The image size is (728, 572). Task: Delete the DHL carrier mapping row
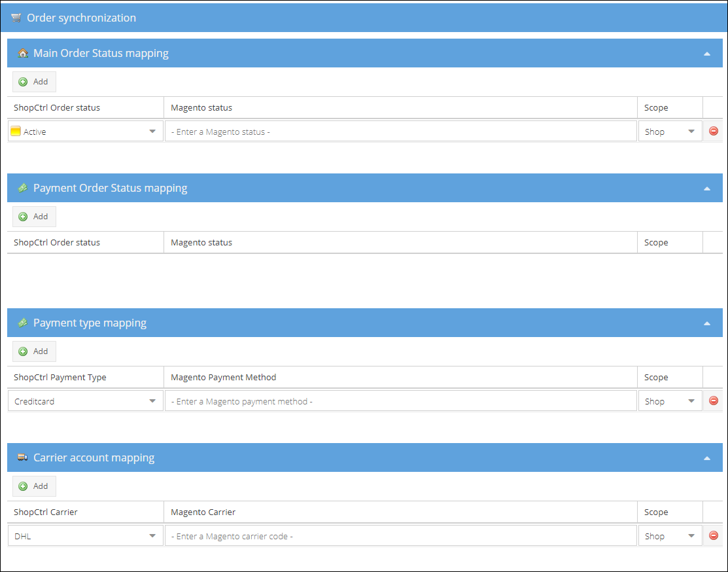(x=714, y=535)
